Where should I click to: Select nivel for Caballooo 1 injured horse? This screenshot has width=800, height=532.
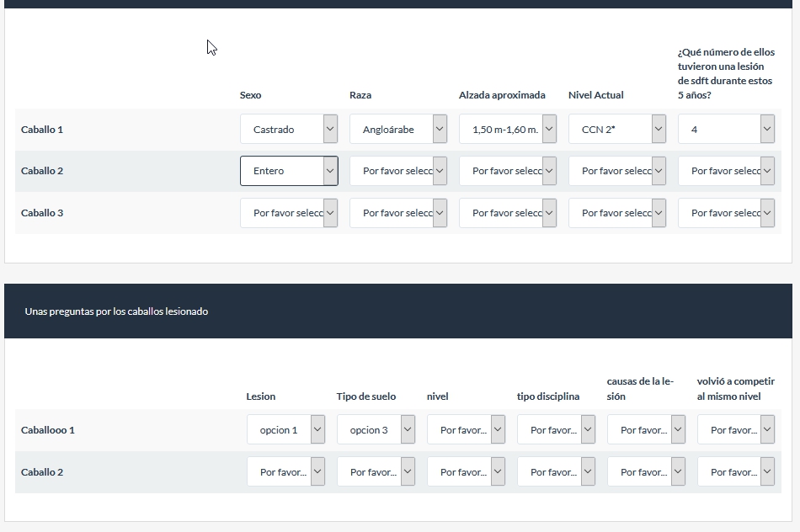[x=466, y=430]
